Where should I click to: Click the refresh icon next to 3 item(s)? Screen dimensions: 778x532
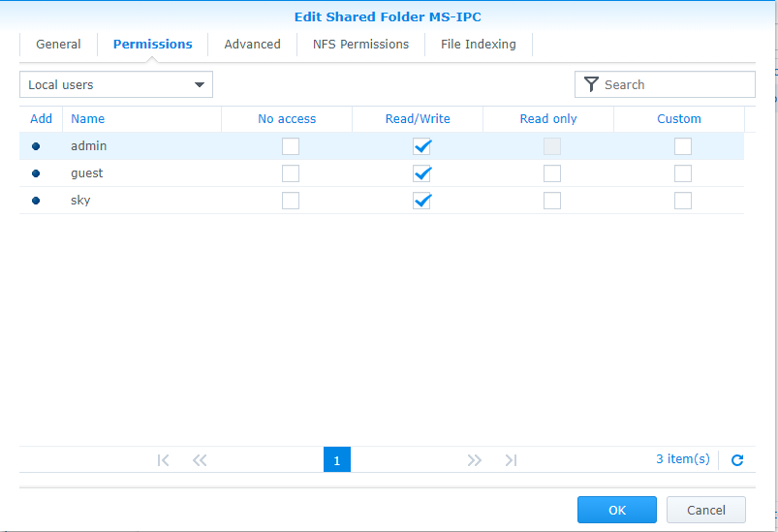[737, 460]
